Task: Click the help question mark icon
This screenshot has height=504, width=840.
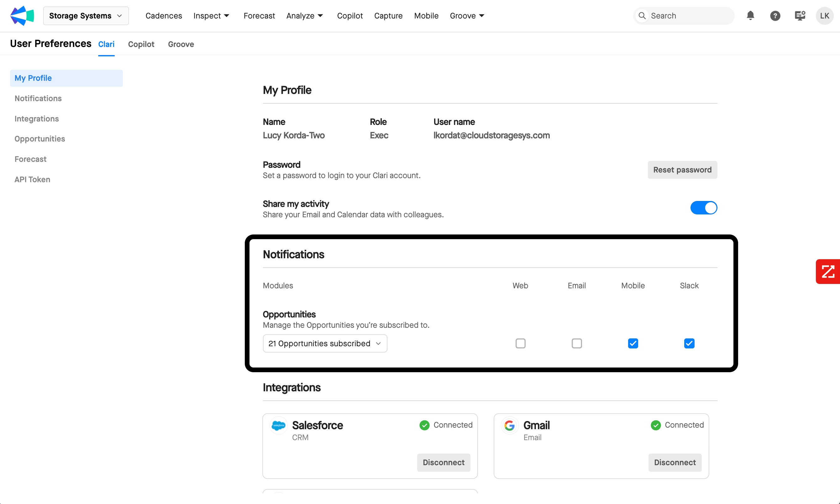Action: point(775,16)
